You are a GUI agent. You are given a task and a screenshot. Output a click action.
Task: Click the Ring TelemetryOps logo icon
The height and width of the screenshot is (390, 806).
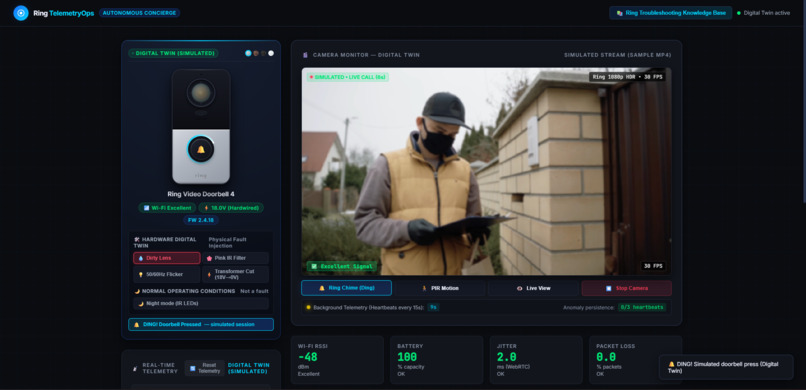(21, 13)
